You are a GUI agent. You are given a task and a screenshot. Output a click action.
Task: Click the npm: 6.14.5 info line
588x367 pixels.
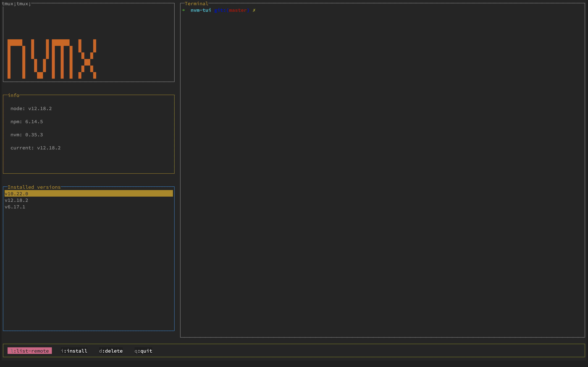tap(27, 122)
